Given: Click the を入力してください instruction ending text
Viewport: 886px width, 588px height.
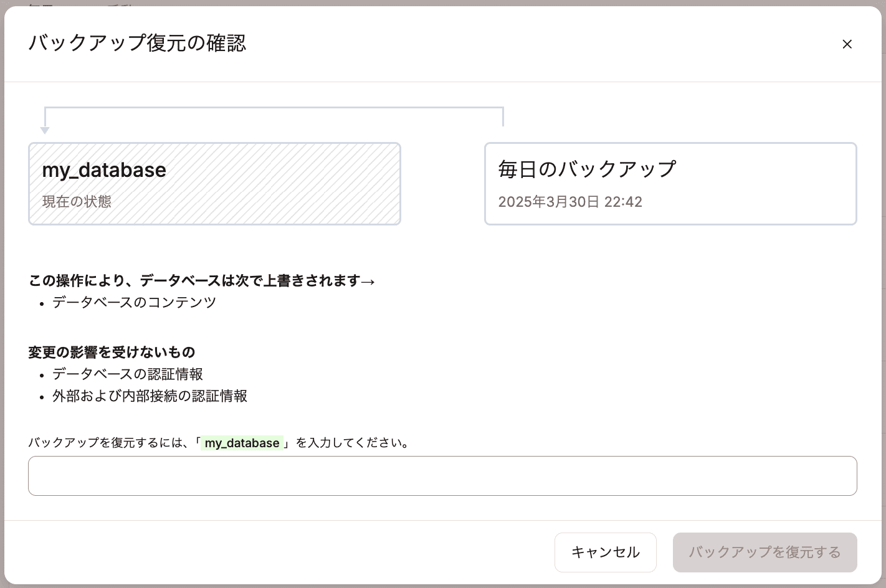Looking at the screenshot, I should 352,443.
